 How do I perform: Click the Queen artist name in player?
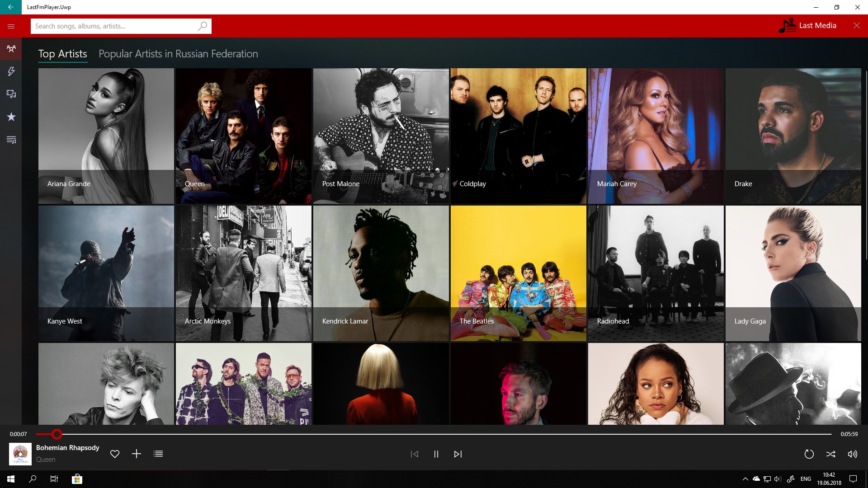46,460
